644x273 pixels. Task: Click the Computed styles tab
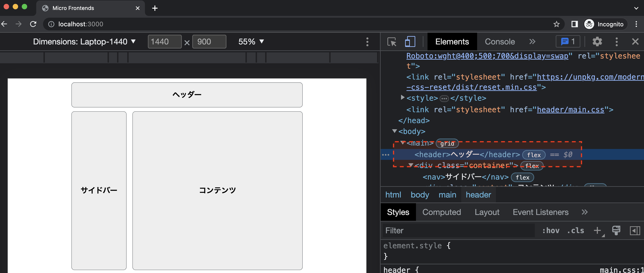tap(441, 212)
